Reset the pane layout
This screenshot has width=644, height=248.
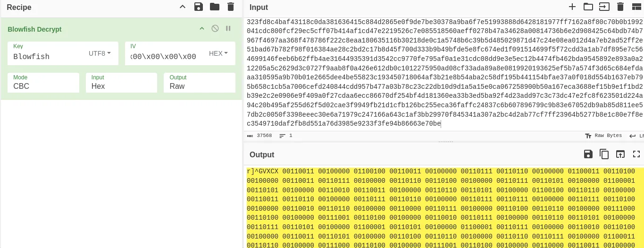(636, 7)
